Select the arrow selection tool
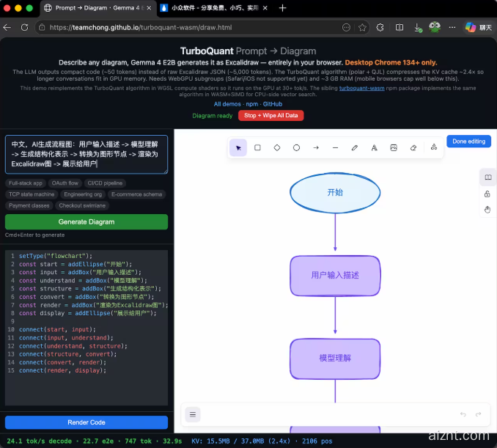Viewport: 497px width, 448px height. [238, 147]
